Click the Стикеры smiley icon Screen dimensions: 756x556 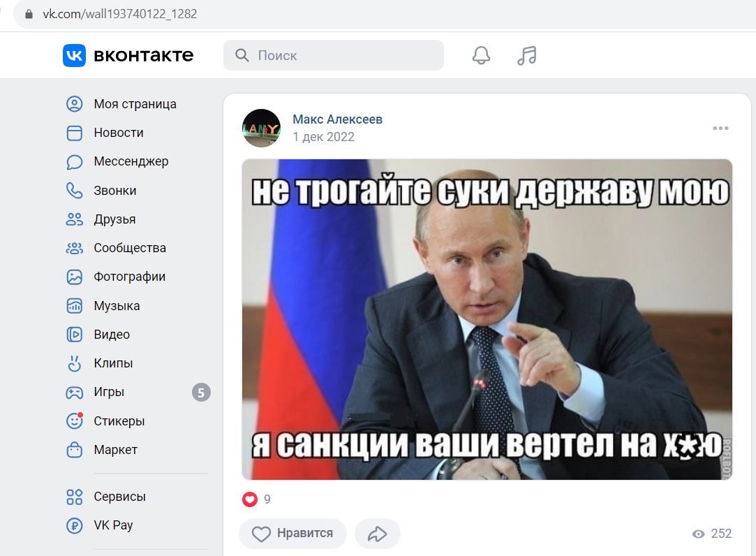pyautogui.click(x=74, y=421)
